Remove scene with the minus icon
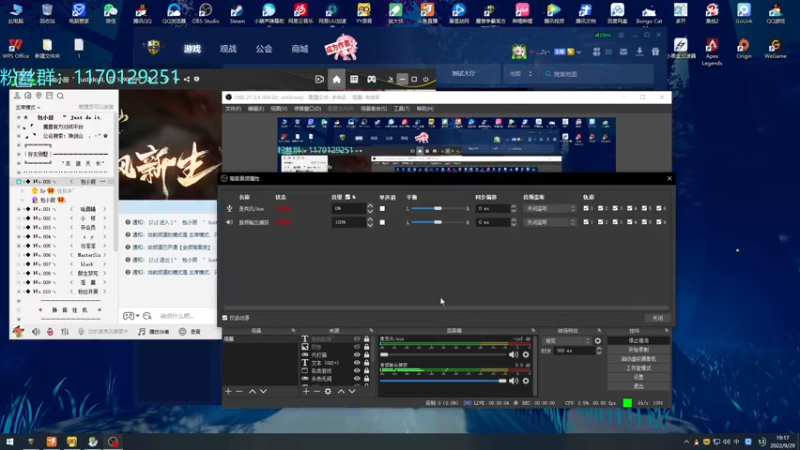The width and height of the screenshot is (800, 450). click(x=239, y=391)
